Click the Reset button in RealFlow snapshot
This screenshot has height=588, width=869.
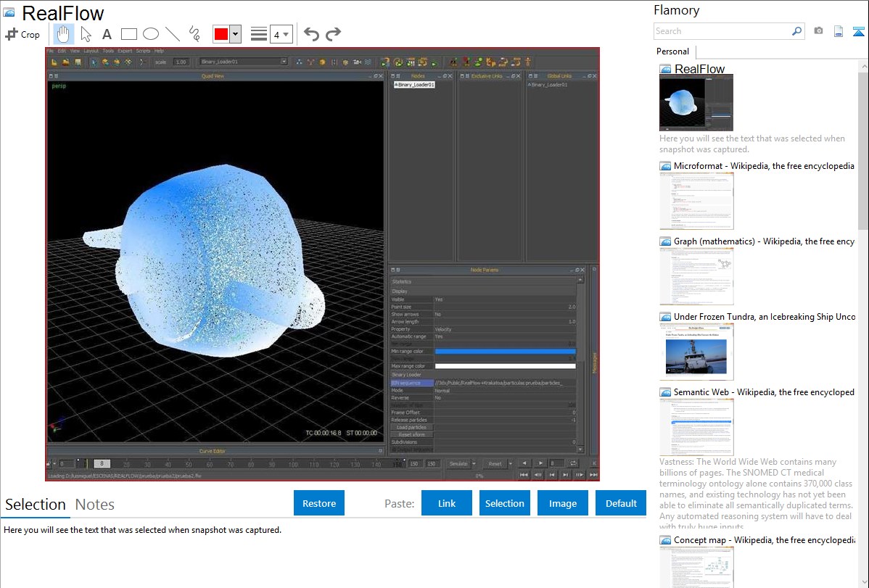(495, 464)
